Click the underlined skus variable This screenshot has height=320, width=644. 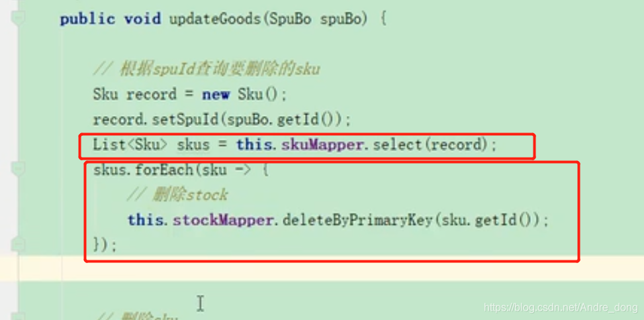pyautogui.click(x=193, y=145)
